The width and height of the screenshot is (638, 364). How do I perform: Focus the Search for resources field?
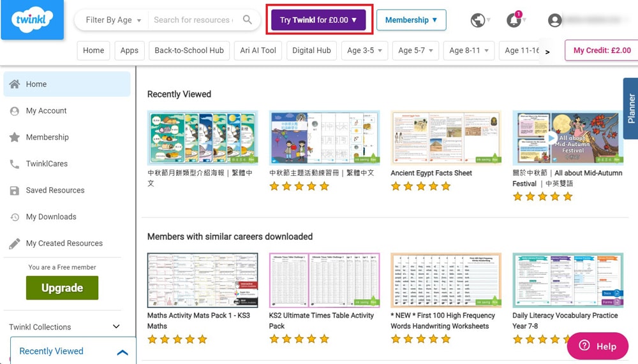tap(194, 20)
